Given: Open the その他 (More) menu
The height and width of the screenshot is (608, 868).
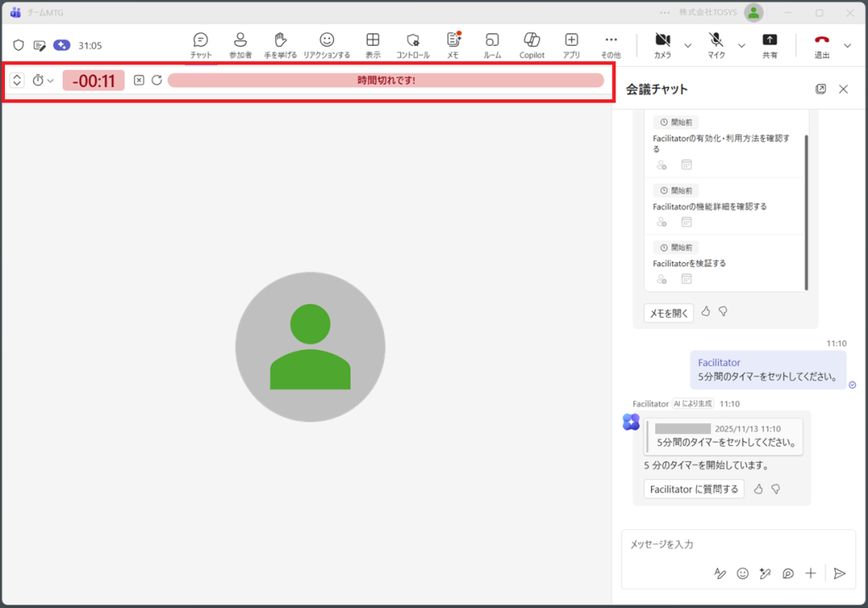Looking at the screenshot, I should pos(610,44).
